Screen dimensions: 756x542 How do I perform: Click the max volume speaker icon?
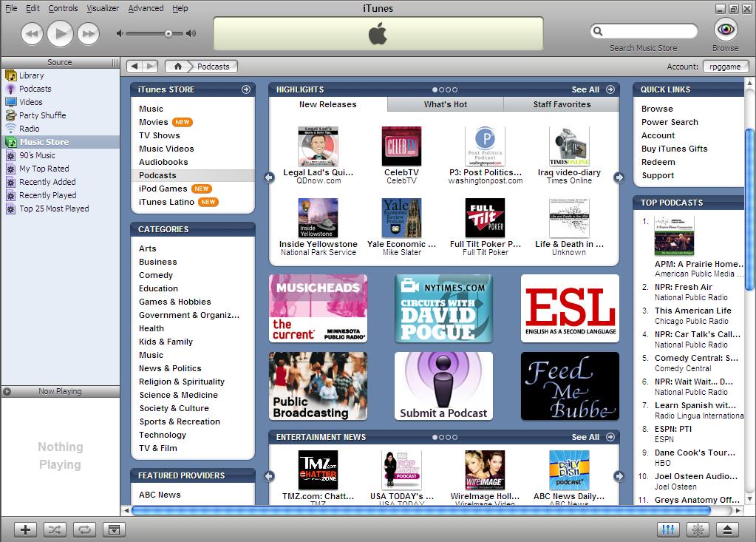coord(191,33)
